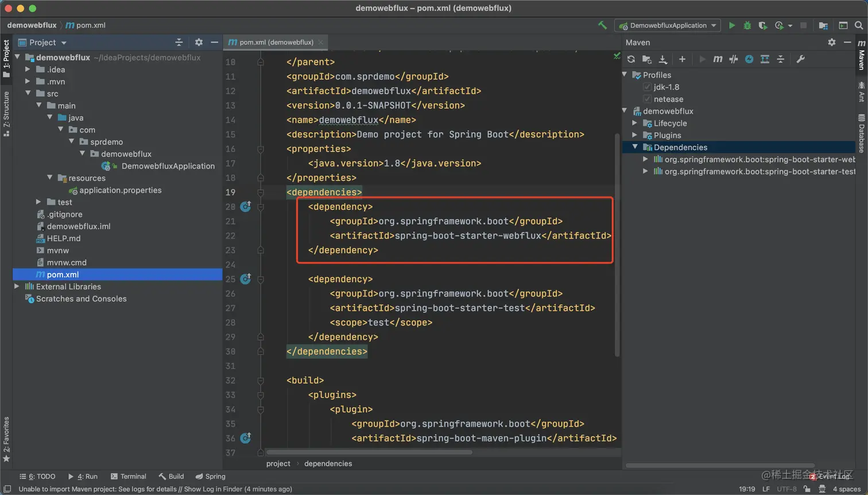
Task: Click the Run application green play icon
Action: (731, 25)
